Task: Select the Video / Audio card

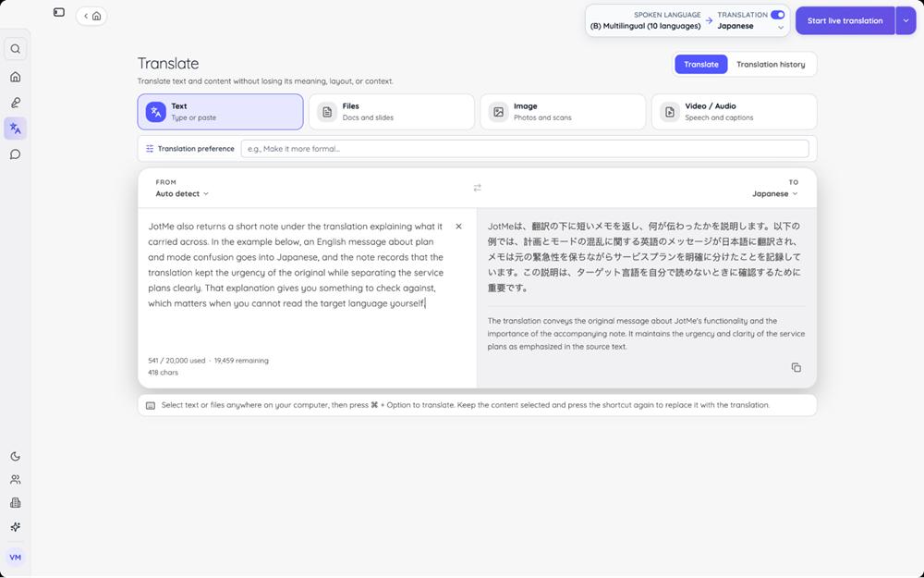Action: (735, 112)
